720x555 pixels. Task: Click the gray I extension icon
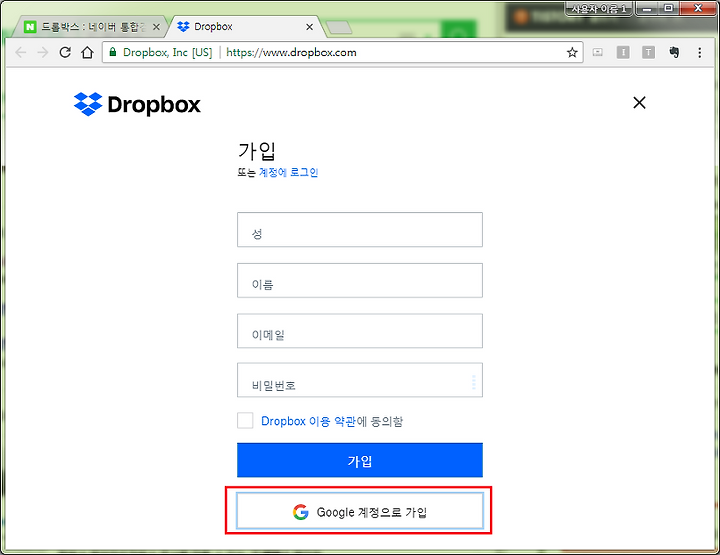pos(623,52)
